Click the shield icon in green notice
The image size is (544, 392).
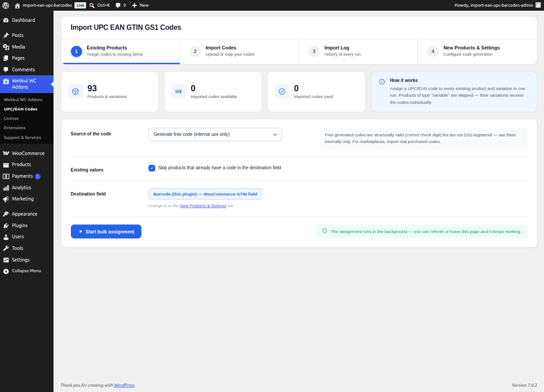pyautogui.click(x=325, y=231)
